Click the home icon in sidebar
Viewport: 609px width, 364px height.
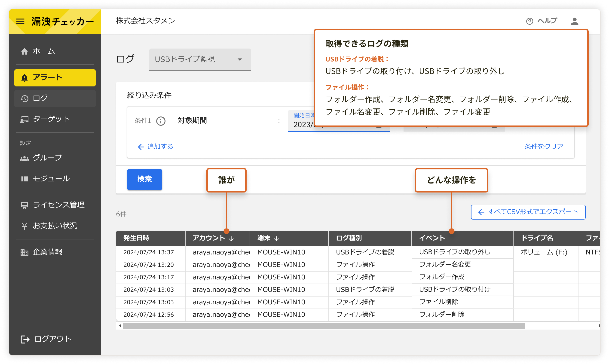click(24, 51)
